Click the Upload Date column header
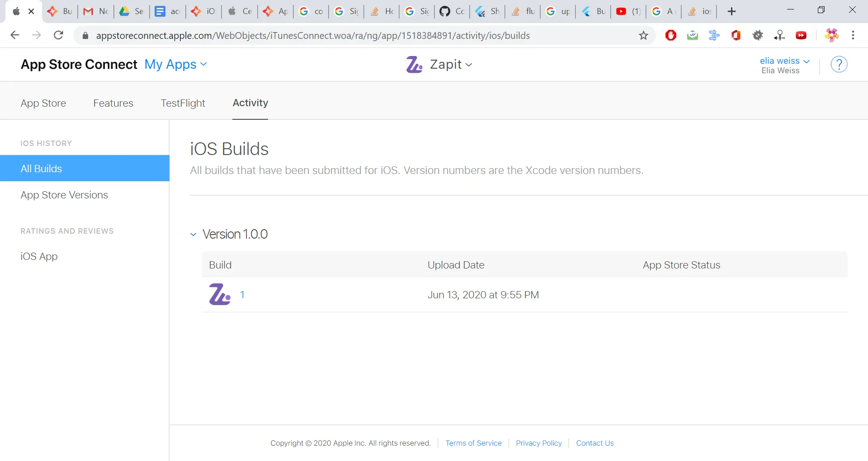Screen dimensions: 868x461 456,265
